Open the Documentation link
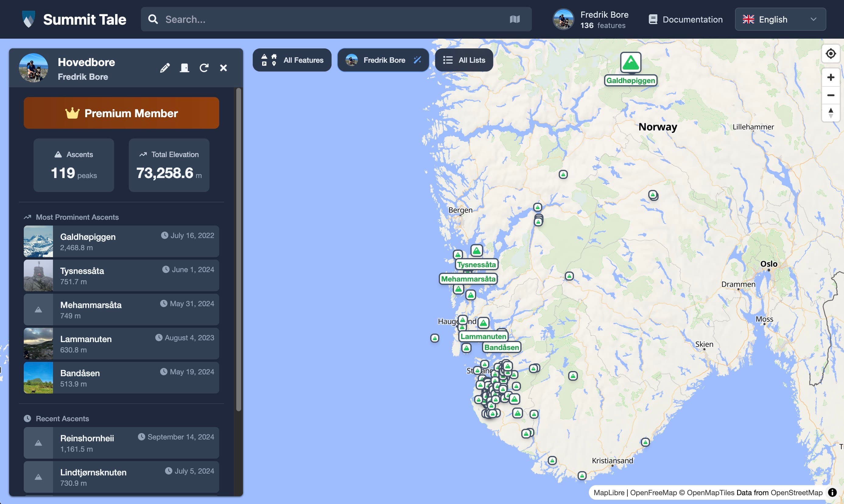Image resolution: width=844 pixels, height=504 pixels. (x=685, y=19)
